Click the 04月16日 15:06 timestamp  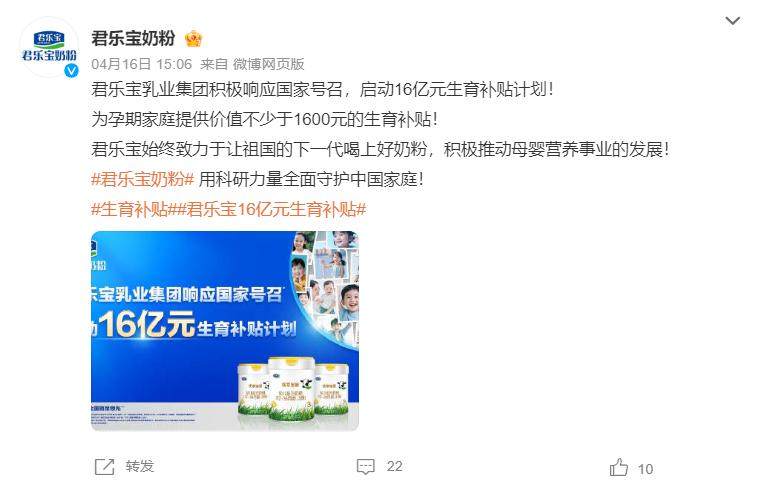141,64
